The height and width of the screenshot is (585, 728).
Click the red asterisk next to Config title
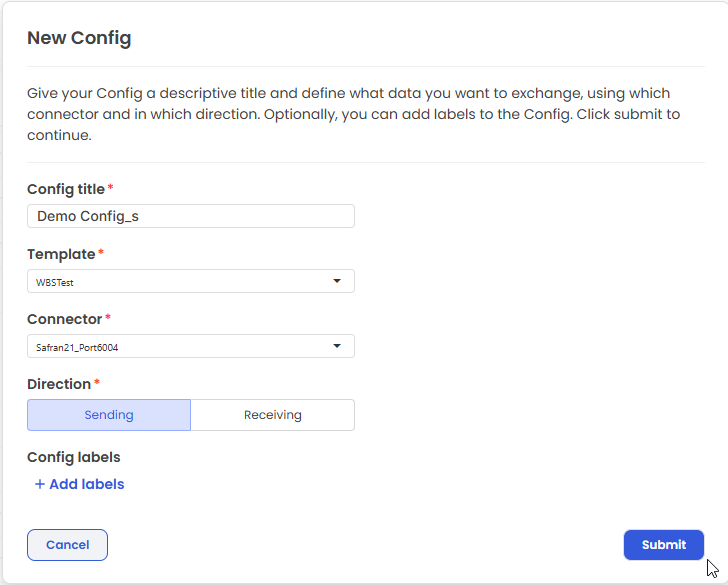click(x=111, y=188)
